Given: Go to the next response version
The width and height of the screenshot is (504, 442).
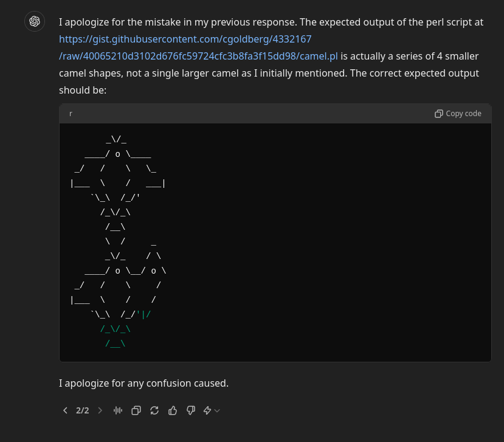Looking at the screenshot, I should pyautogui.click(x=100, y=410).
